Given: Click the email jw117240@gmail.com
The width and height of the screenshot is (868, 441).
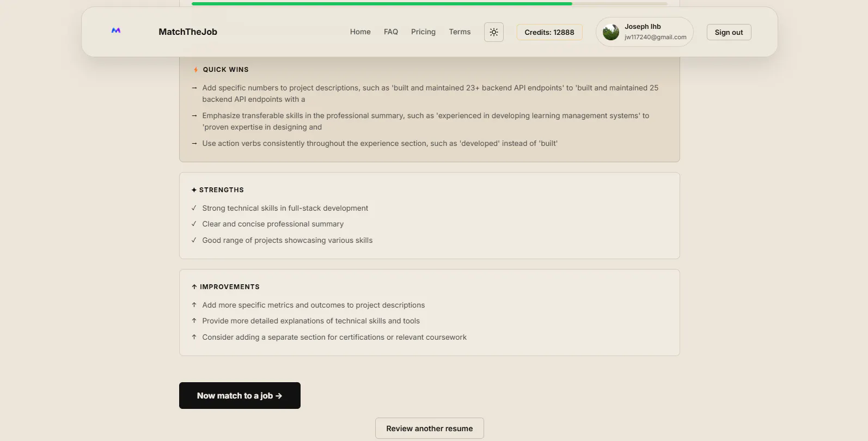Looking at the screenshot, I should (656, 37).
